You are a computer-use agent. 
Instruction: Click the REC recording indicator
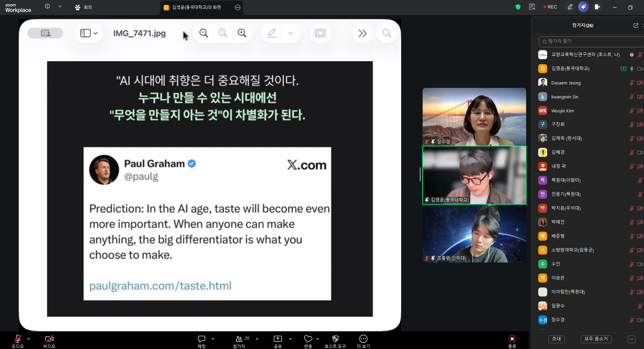pyautogui.click(x=550, y=7)
